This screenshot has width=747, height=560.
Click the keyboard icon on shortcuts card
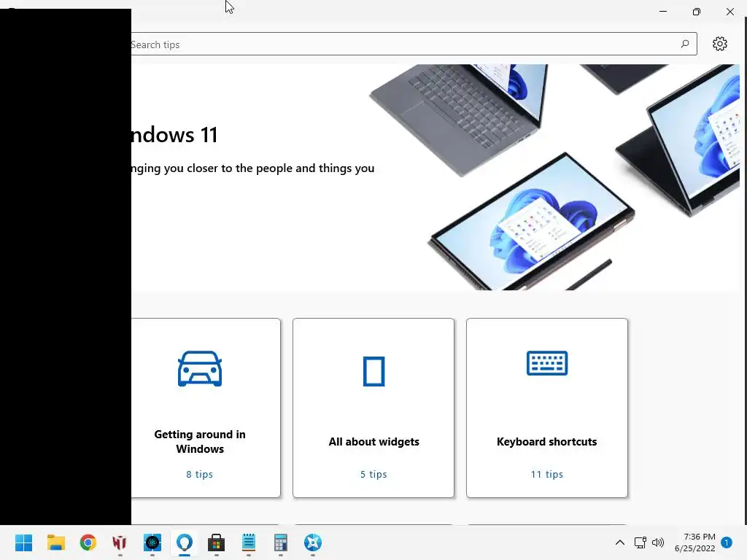547,363
